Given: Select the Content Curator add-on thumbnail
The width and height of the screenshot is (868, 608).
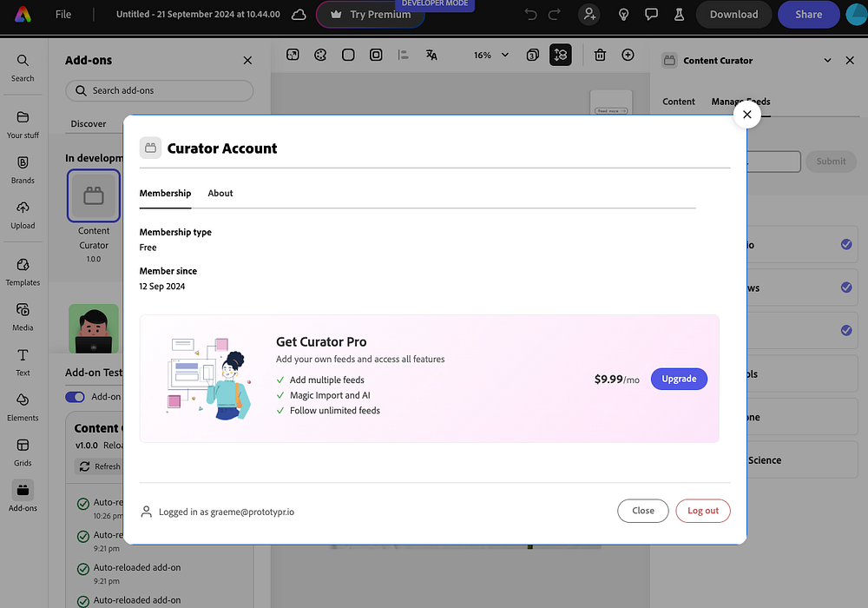Looking at the screenshot, I should 94,195.
